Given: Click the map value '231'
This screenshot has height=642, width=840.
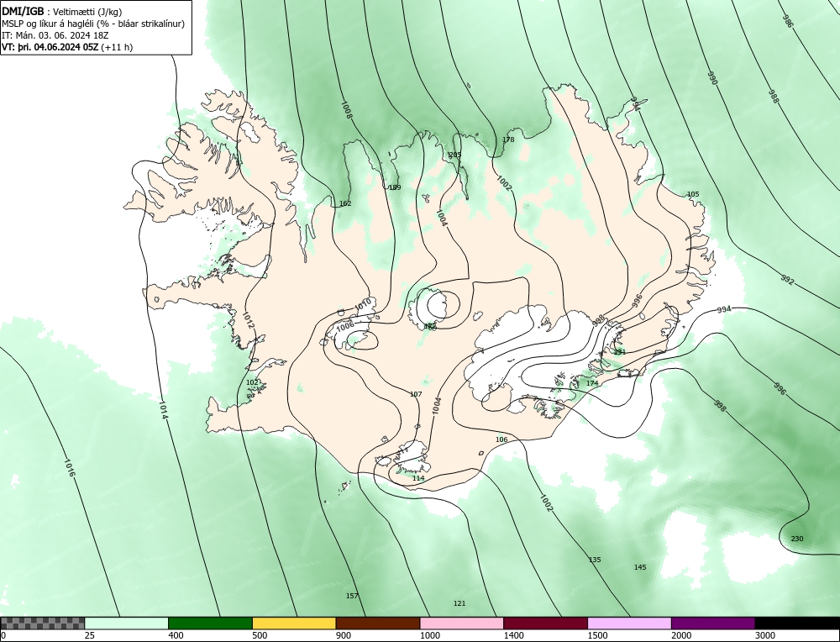Looking at the screenshot, I should click(619, 352).
